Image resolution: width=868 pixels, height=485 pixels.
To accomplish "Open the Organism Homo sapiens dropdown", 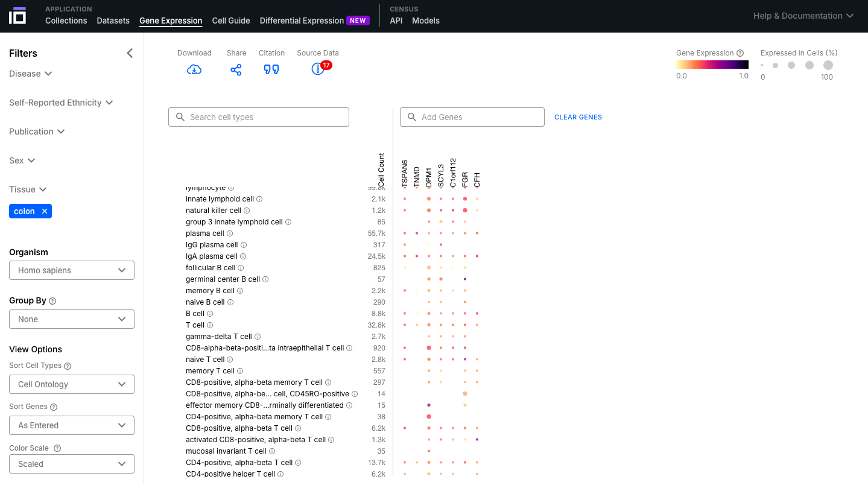I will (x=72, y=270).
